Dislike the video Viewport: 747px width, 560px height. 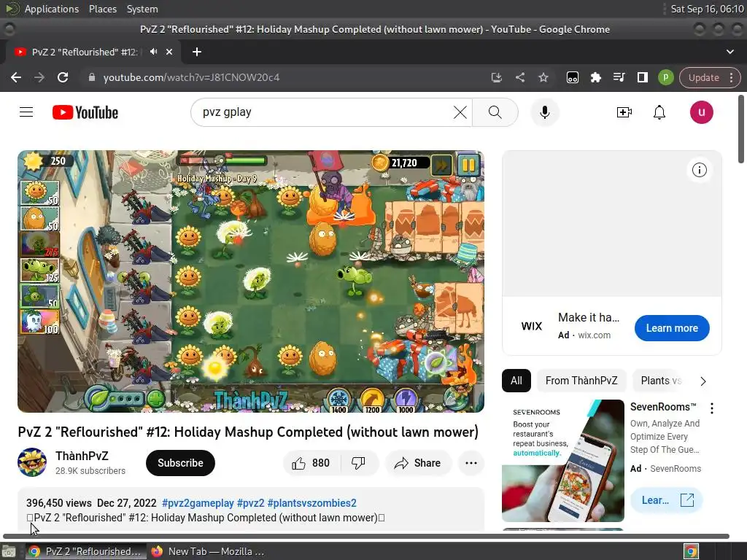[358, 463]
